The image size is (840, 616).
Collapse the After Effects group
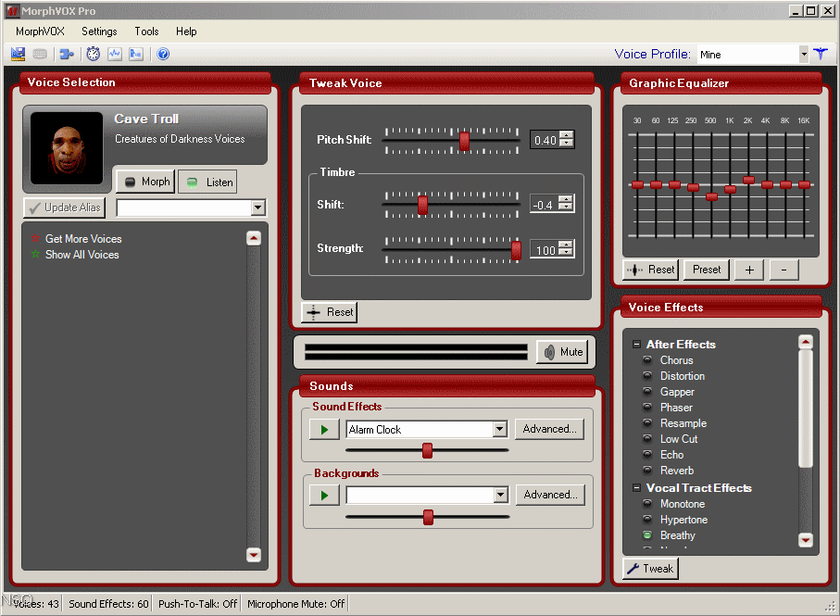tap(636, 344)
